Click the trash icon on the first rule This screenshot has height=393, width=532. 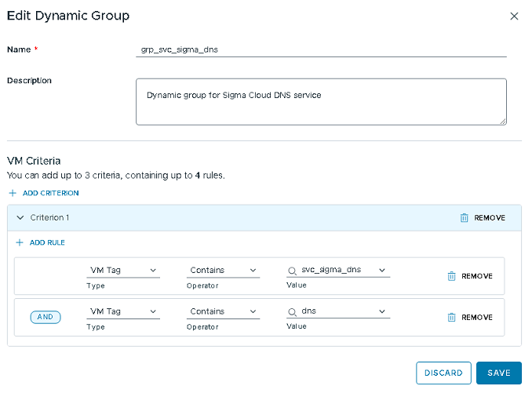click(451, 276)
